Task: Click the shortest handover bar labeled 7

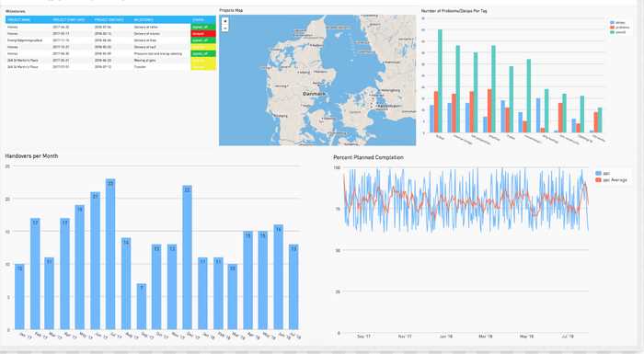Action: coord(142,306)
